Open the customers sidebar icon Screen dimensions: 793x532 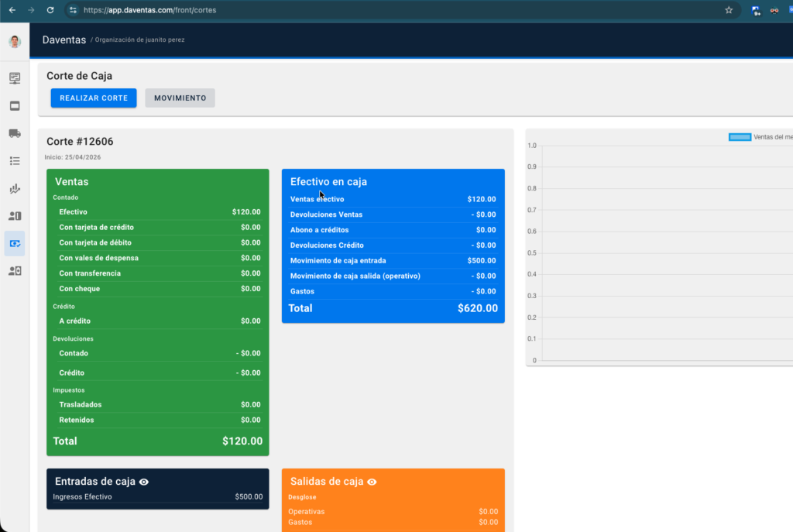(x=15, y=216)
